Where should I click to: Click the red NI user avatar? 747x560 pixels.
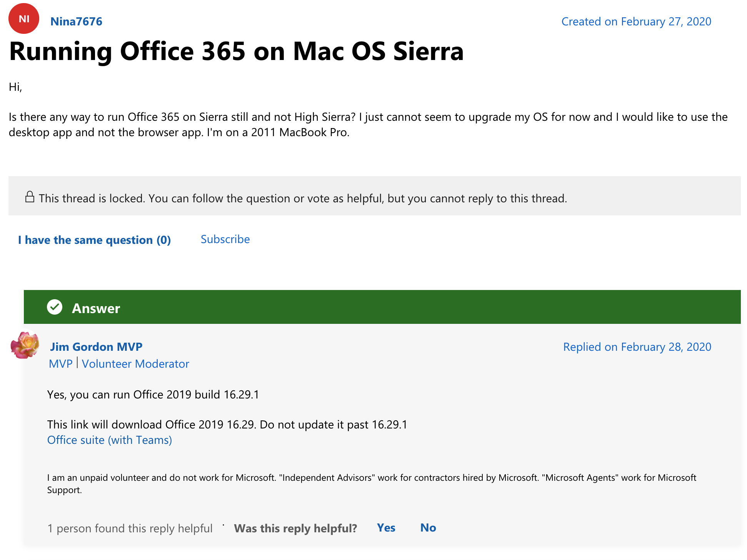click(x=24, y=18)
